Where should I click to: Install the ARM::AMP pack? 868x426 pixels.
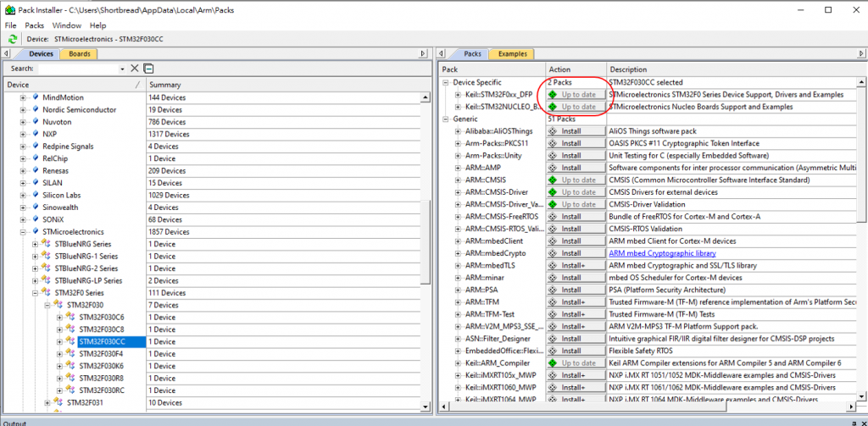[576, 168]
